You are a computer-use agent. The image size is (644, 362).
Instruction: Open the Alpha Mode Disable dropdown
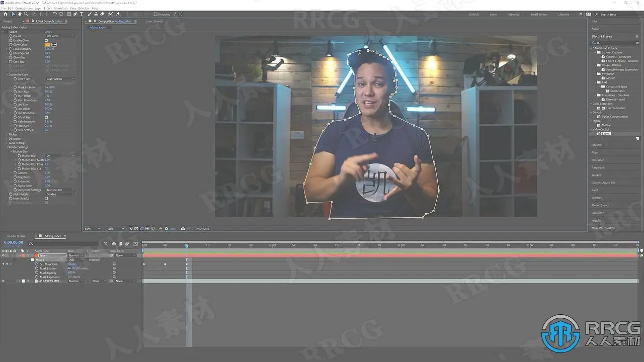(60, 194)
